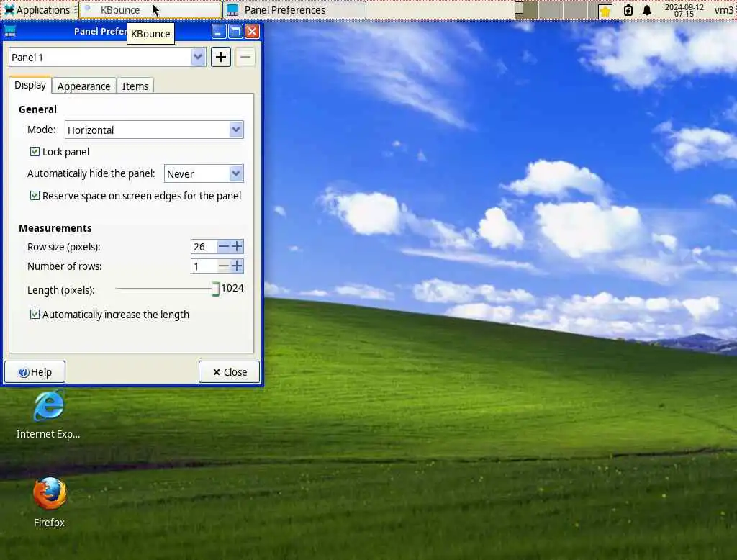The width and height of the screenshot is (737, 560).
Task: Click the Help button
Action: 35,372
